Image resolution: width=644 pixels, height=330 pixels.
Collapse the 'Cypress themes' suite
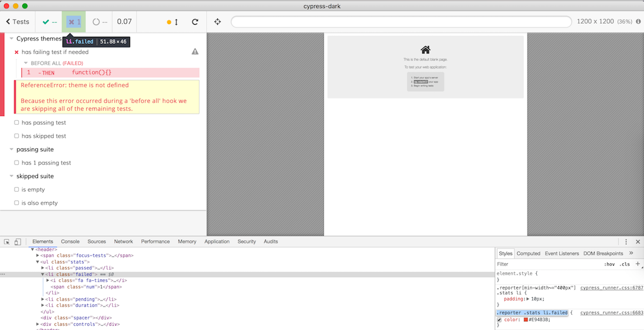pyautogui.click(x=11, y=39)
